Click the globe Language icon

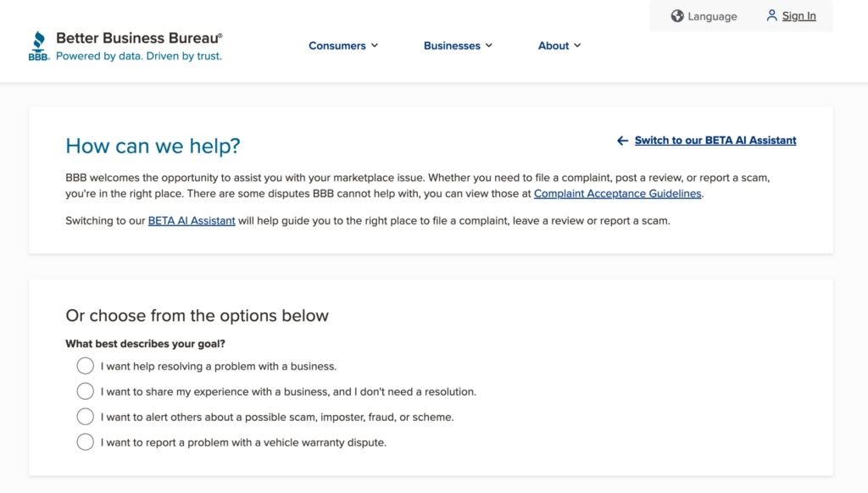[677, 16]
